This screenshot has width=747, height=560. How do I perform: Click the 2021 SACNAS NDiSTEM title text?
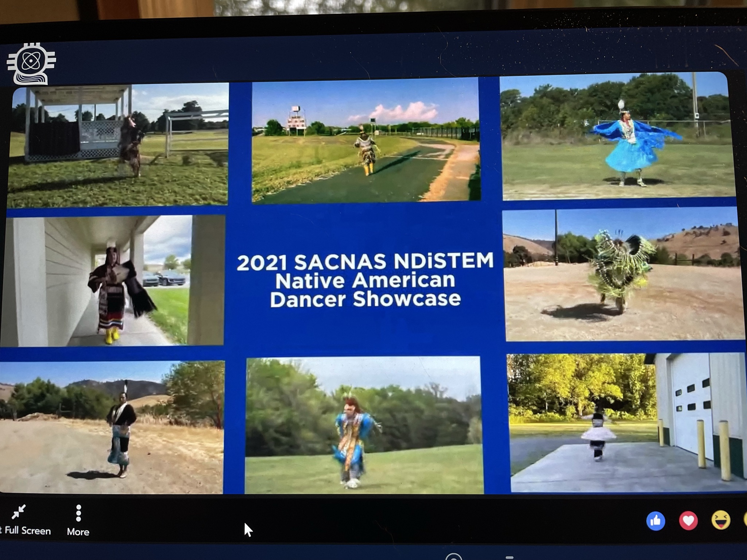click(x=365, y=262)
